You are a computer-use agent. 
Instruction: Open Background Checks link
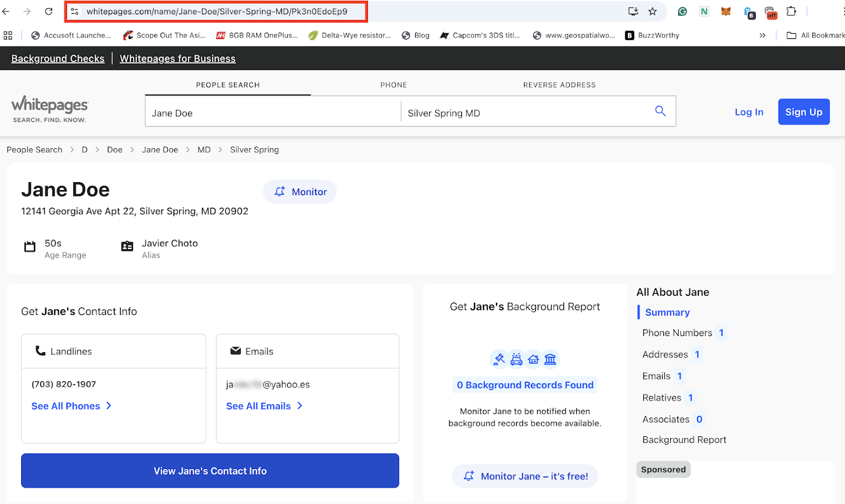pos(58,58)
